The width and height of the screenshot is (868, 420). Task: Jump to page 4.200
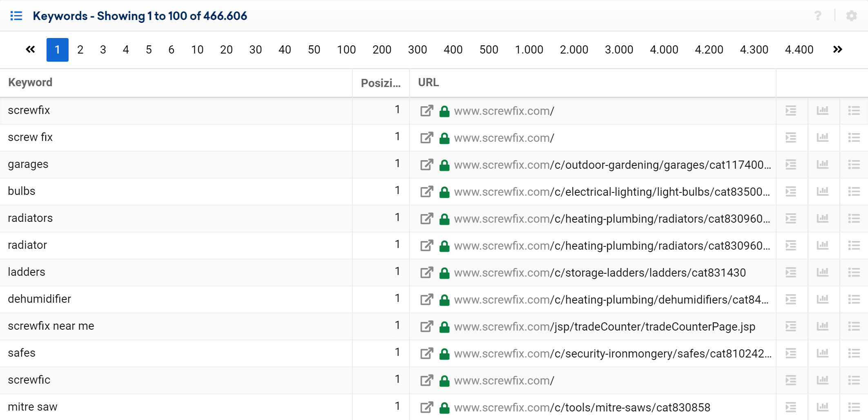point(709,50)
